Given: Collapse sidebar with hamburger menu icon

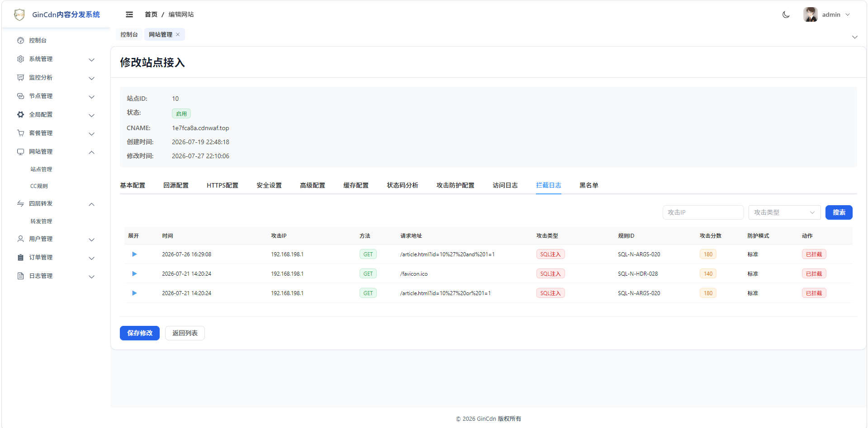Looking at the screenshot, I should tap(129, 14).
